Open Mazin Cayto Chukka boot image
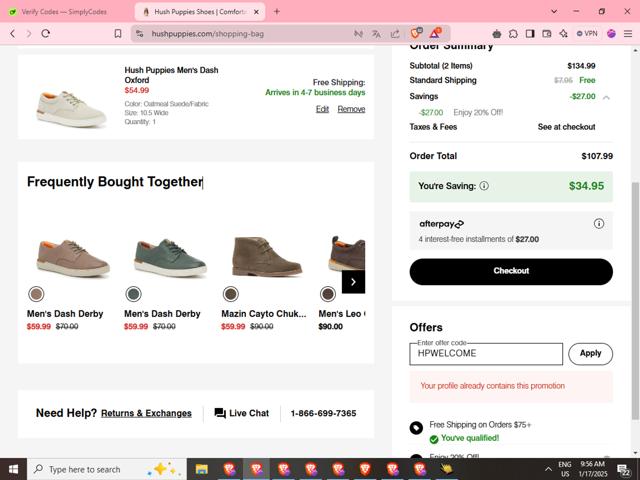This screenshot has height=480, width=640. point(267,256)
